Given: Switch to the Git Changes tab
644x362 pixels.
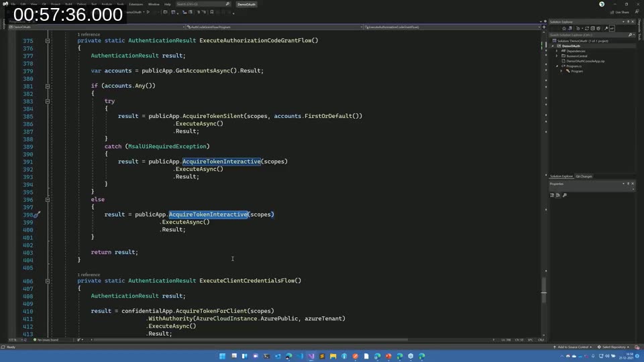Looking at the screenshot, I should point(584,176).
